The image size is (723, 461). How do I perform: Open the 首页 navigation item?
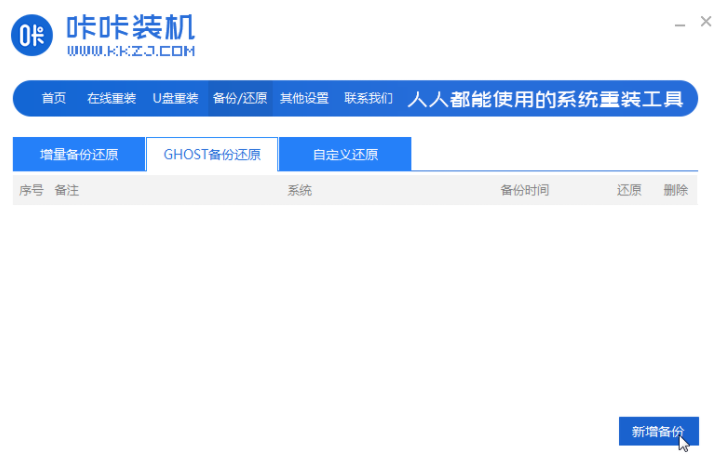pyautogui.click(x=54, y=98)
